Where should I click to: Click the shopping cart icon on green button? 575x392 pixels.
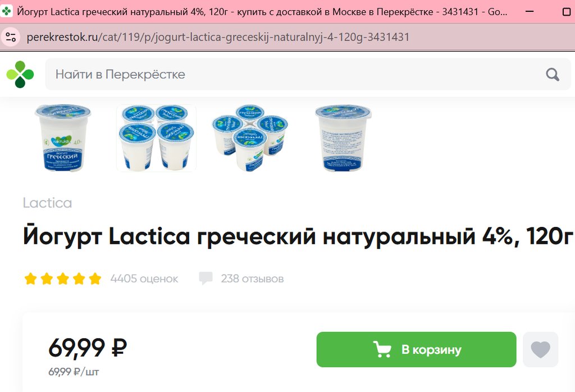tap(382, 349)
